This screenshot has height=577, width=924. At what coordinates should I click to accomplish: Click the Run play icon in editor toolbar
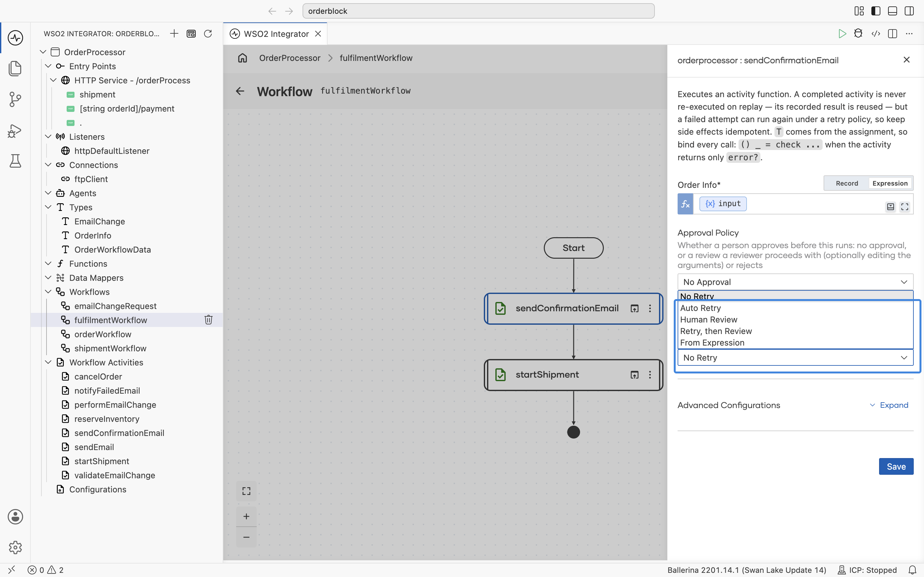[x=842, y=34]
